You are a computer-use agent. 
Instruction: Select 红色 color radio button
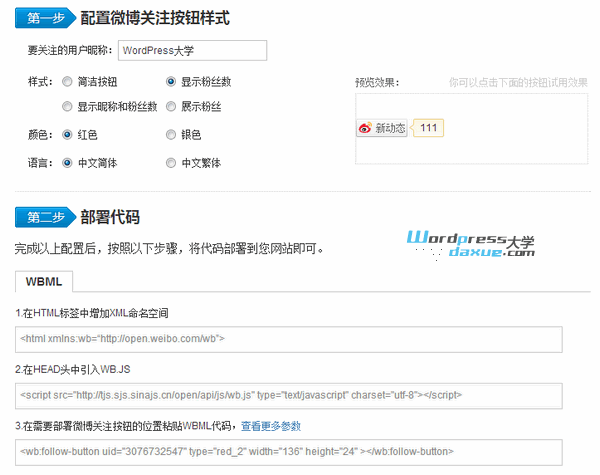click(x=67, y=135)
